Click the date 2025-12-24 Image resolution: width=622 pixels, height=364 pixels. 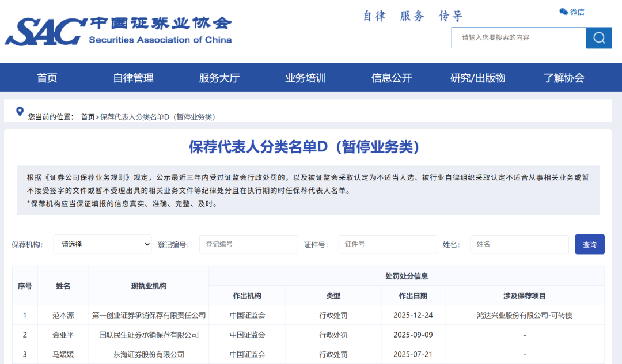coord(413,315)
